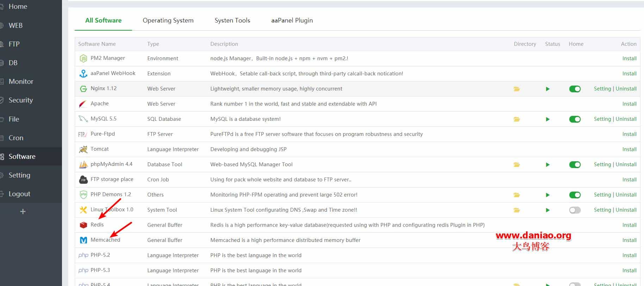
Task: Uninstall phpMyAdmin 4.4
Action: click(x=626, y=164)
